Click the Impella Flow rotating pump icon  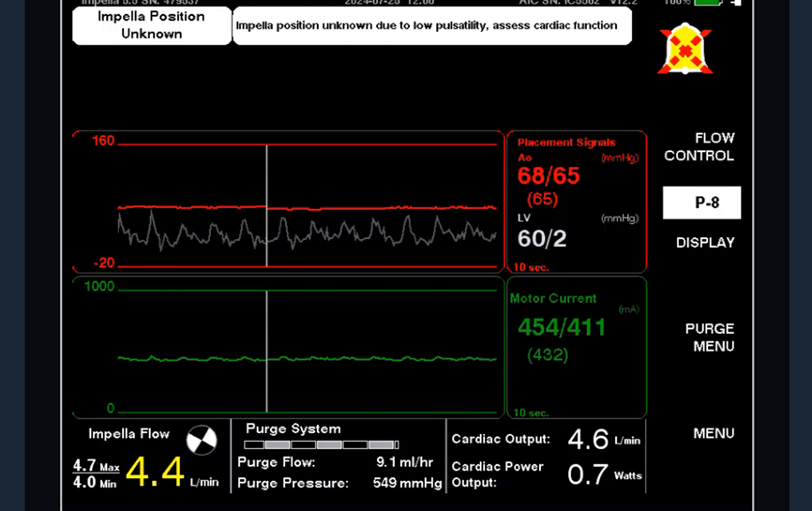(x=202, y=440)
